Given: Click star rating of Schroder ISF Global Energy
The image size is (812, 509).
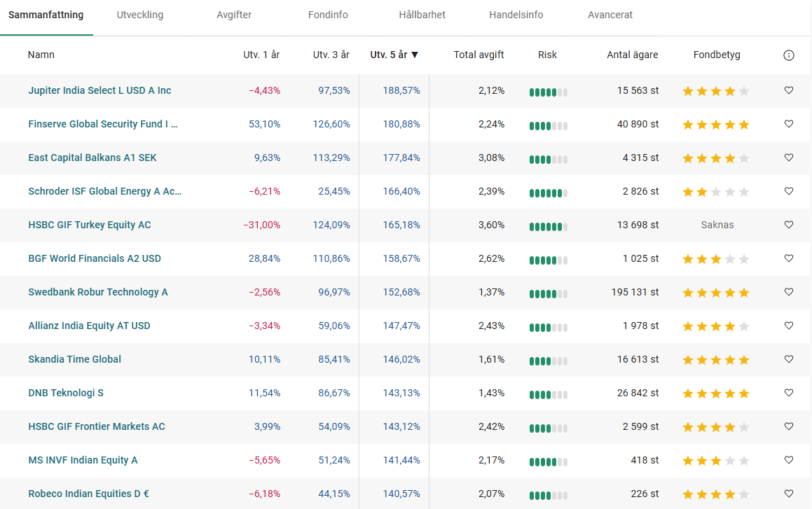Looking at the screenshot, I should coord(716,192).
